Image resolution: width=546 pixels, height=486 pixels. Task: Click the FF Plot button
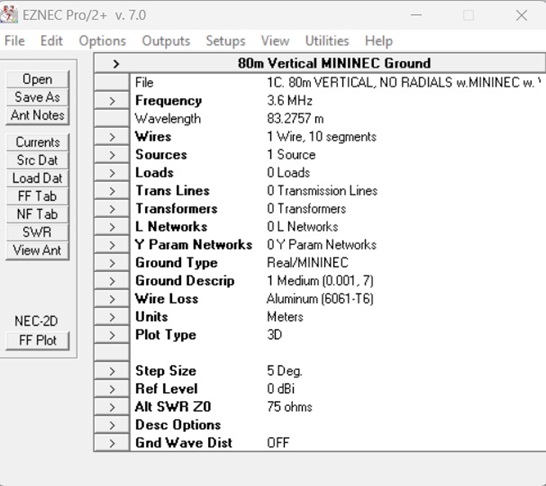pos(38,340)
